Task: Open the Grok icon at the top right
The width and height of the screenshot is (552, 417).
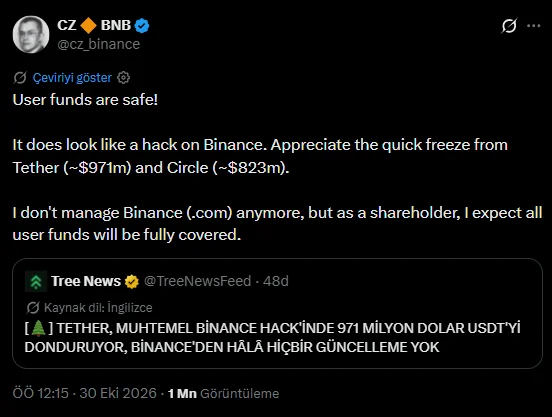Action: 509,26
